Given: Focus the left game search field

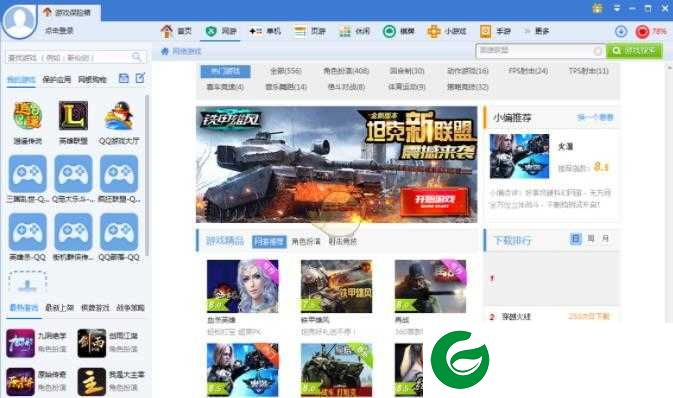Looking at the screenshot, I should click(x=76, y=57).
